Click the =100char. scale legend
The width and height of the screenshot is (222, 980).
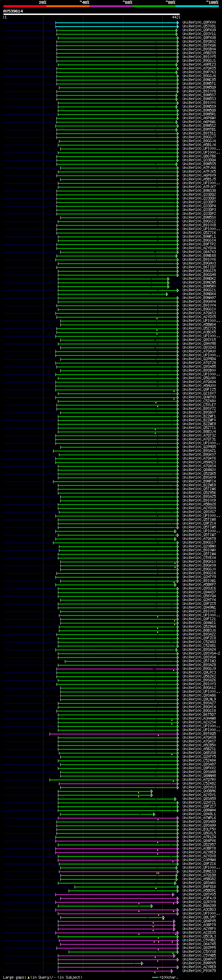(165, 977)
